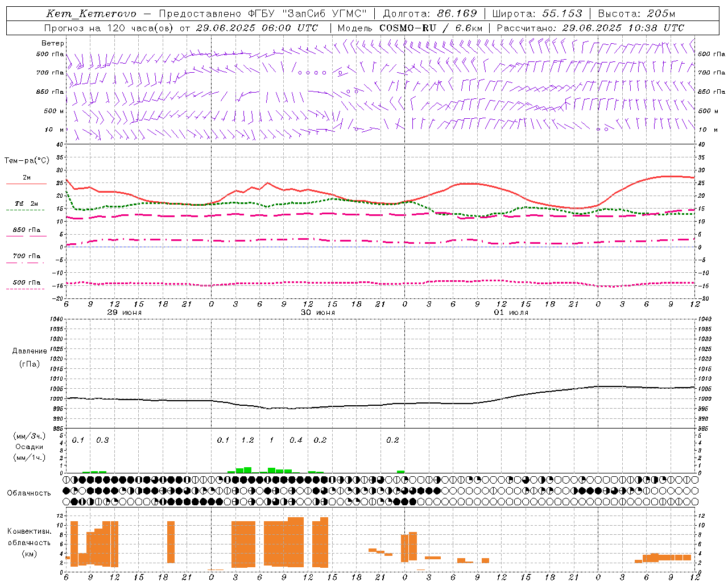The image size is (728, 582).
Task: Click the Td 2м dew point legend entry
Action: click(26, 203)
